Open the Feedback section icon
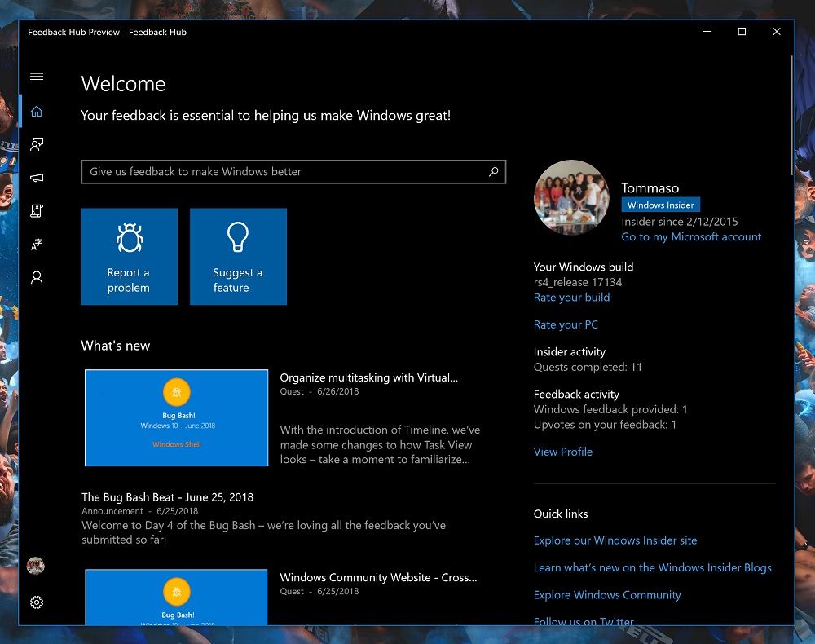This screenshot has height=644, width=815. pos(37,144)
